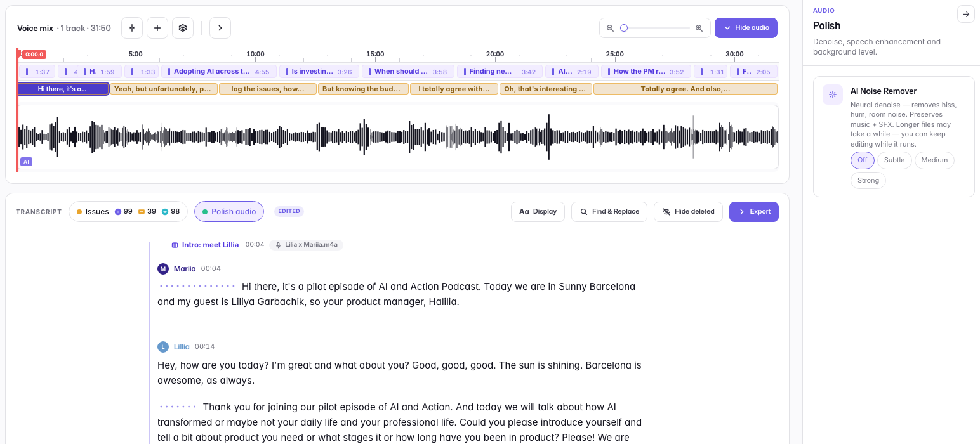This screenshot has height=444, width=980.
Task: Open the stacked layers icon
Action: click(183, 28)
